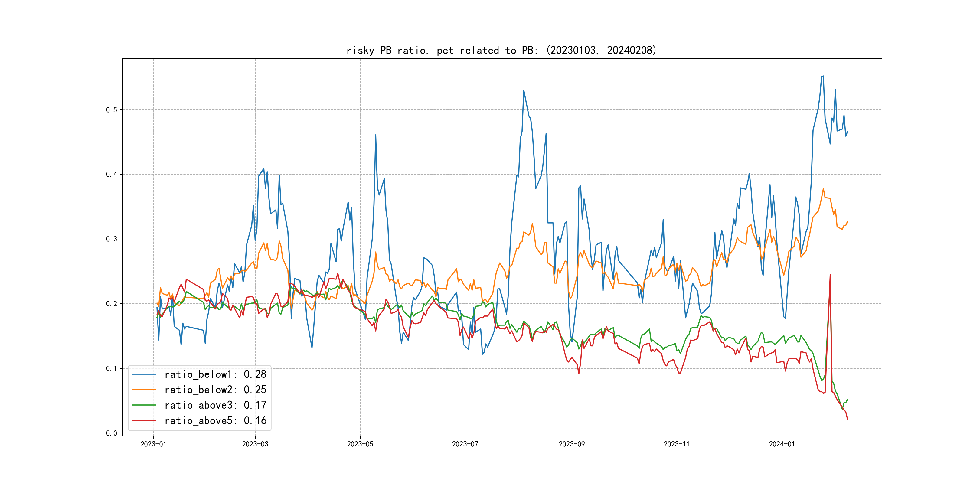Click the ratio_below1 legend label

point(215,374)
